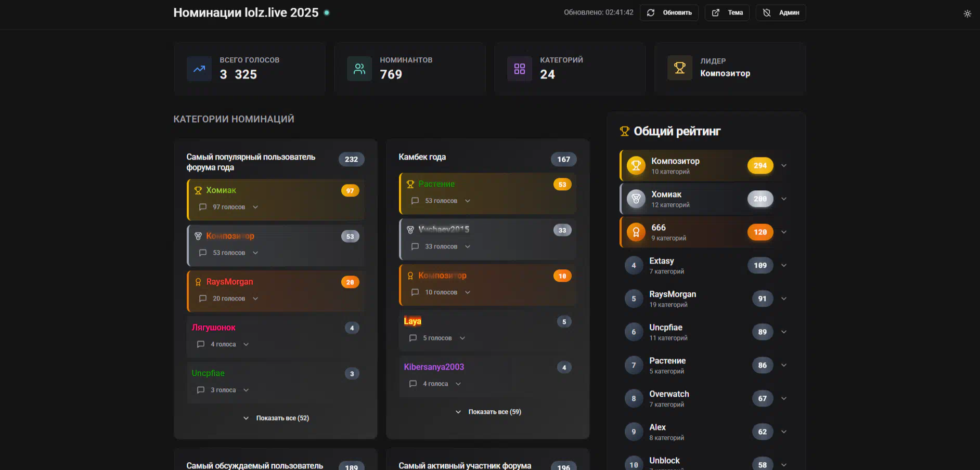Click the users icon in Номинантов card
This screenshot has height=470, width=980.
(359, 69)
